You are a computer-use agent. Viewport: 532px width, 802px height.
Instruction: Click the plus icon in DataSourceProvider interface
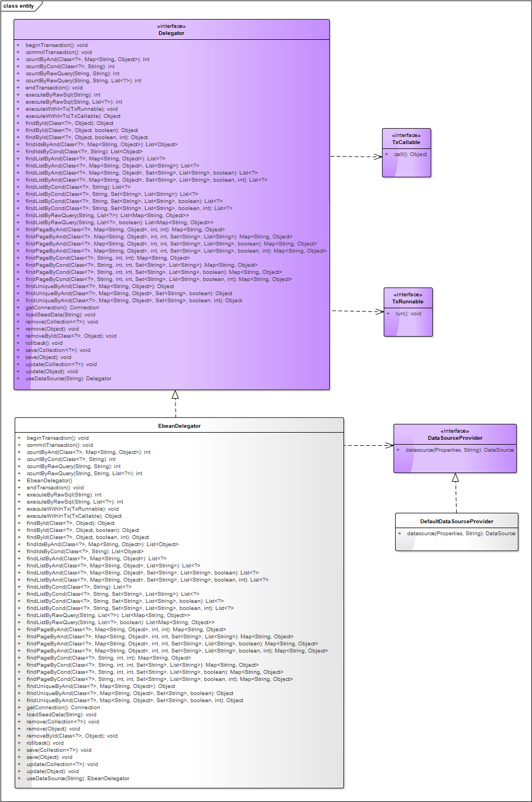click(x=398, y=450)
